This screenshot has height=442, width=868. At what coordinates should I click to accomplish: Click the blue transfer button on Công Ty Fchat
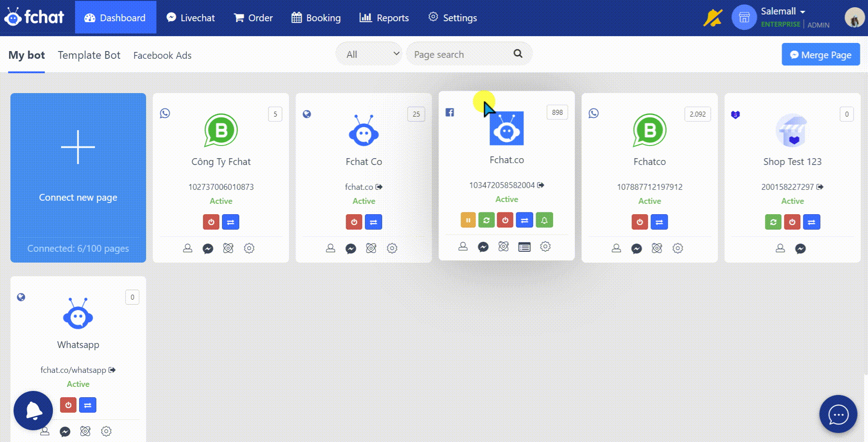tap(231, 222)
